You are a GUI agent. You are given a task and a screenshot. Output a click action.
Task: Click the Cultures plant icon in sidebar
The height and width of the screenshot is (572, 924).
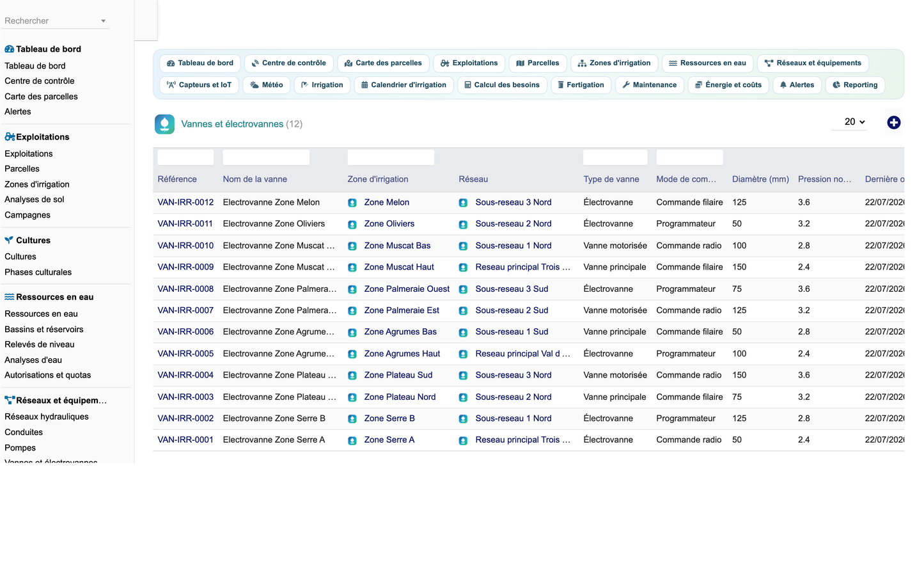(x=9, y=241)
